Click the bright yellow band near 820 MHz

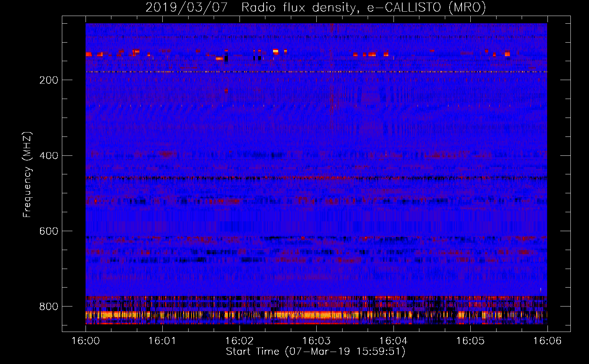coord(316,315)
